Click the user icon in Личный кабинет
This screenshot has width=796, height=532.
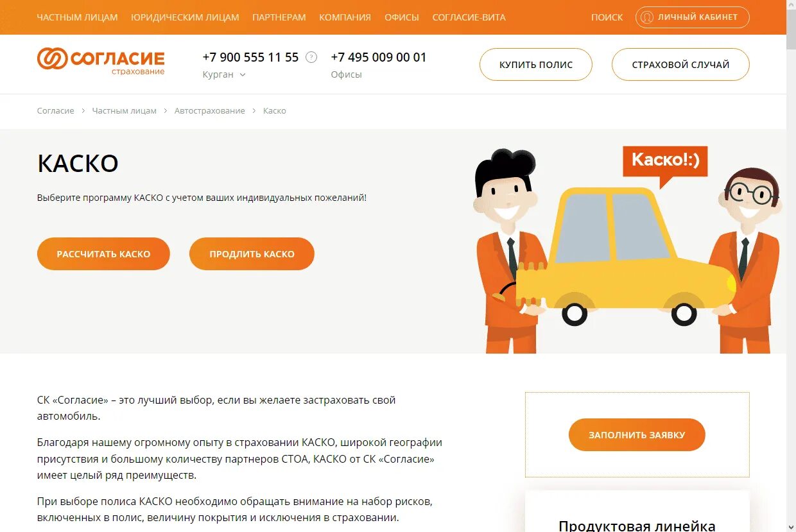647,17
